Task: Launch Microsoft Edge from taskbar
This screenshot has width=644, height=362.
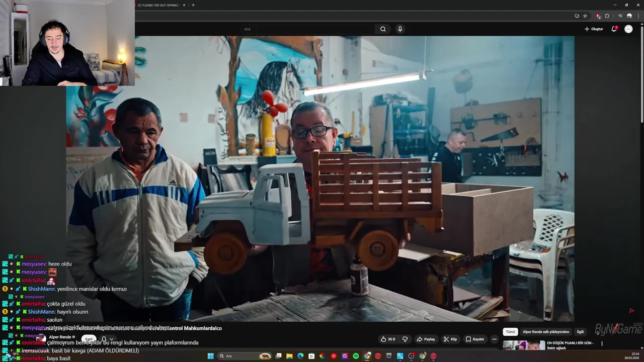Action: tap(300, 356)
